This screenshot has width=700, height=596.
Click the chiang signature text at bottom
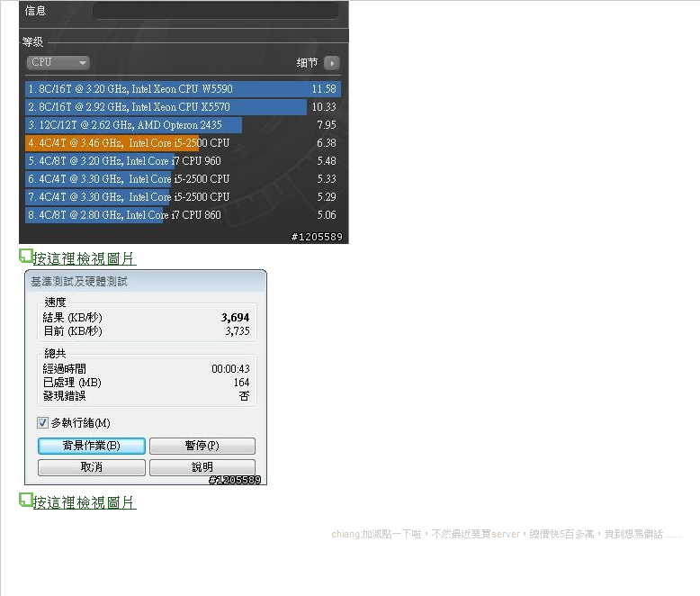click(x=507, y=535)
